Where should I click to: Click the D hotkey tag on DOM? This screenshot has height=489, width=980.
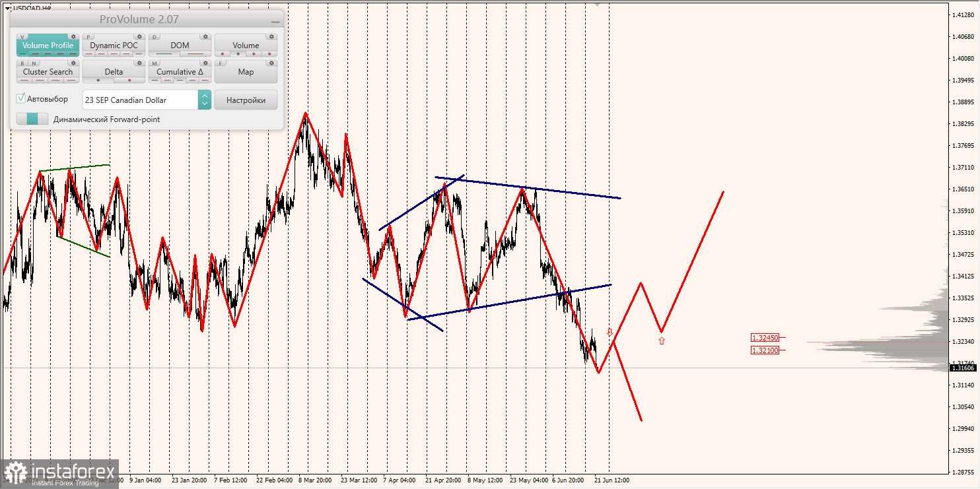155,37
